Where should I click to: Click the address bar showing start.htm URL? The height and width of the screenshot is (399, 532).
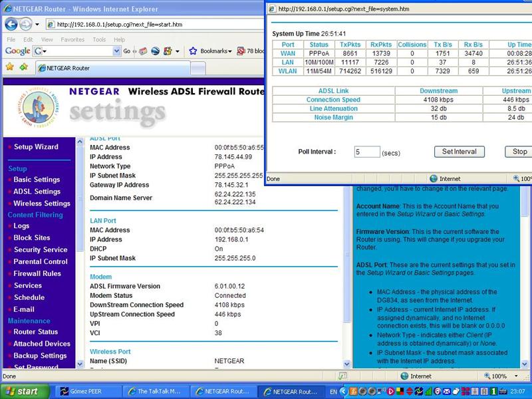tap(156, 25)
